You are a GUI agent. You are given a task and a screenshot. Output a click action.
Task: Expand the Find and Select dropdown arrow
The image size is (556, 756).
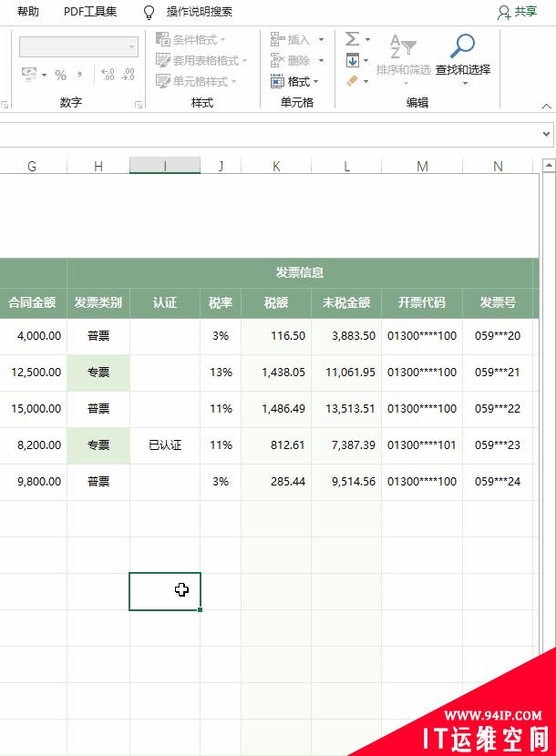click(465, 84)
